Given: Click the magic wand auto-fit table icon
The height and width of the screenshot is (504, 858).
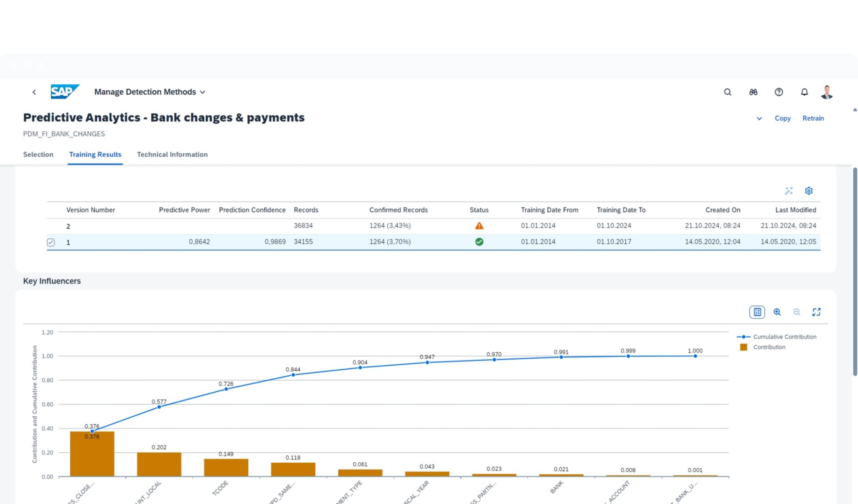Looking at the screenshot, I should (x=789, y=191).
